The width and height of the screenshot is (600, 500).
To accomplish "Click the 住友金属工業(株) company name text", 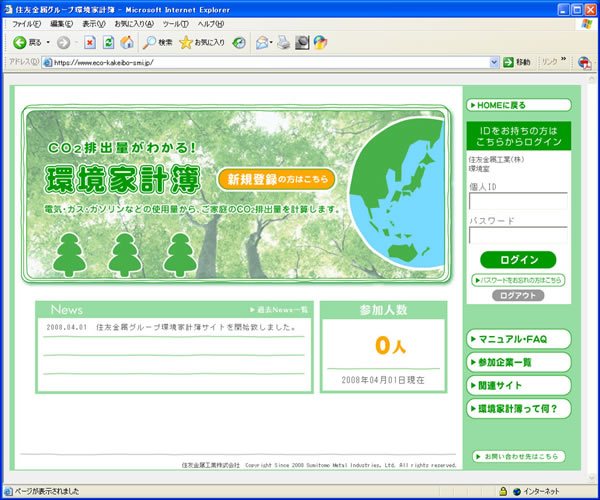I will click(x=496, y=159).
